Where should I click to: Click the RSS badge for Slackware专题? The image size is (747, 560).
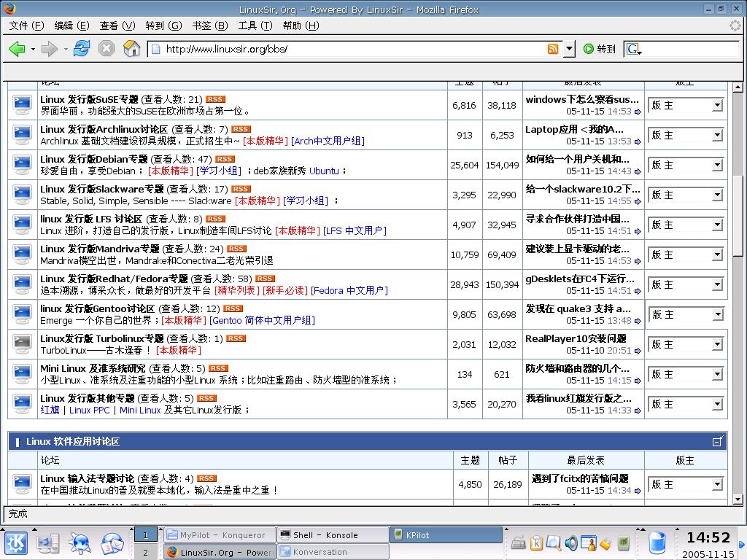[x=241, y=189]
